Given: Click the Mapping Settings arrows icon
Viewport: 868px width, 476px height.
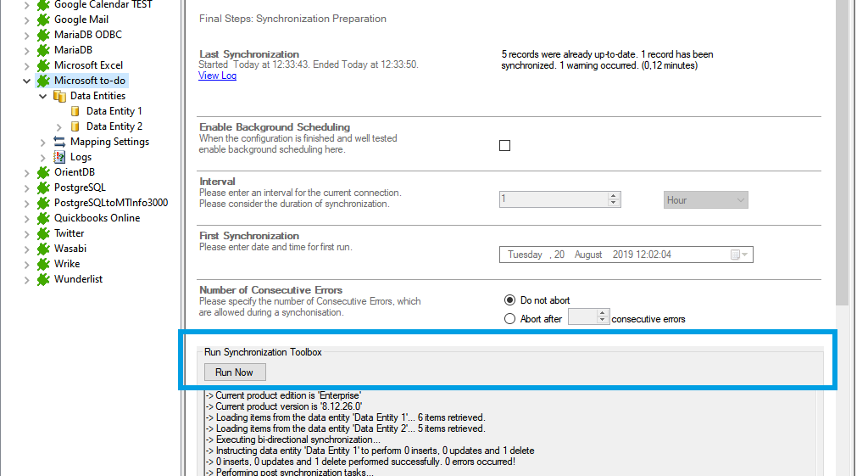Looking at the screenshot, I should [59, 142].
